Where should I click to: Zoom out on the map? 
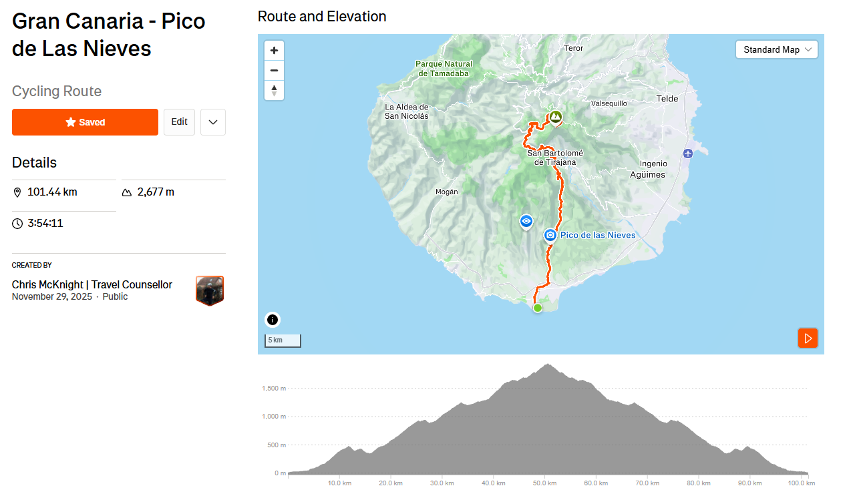point(274,70)
